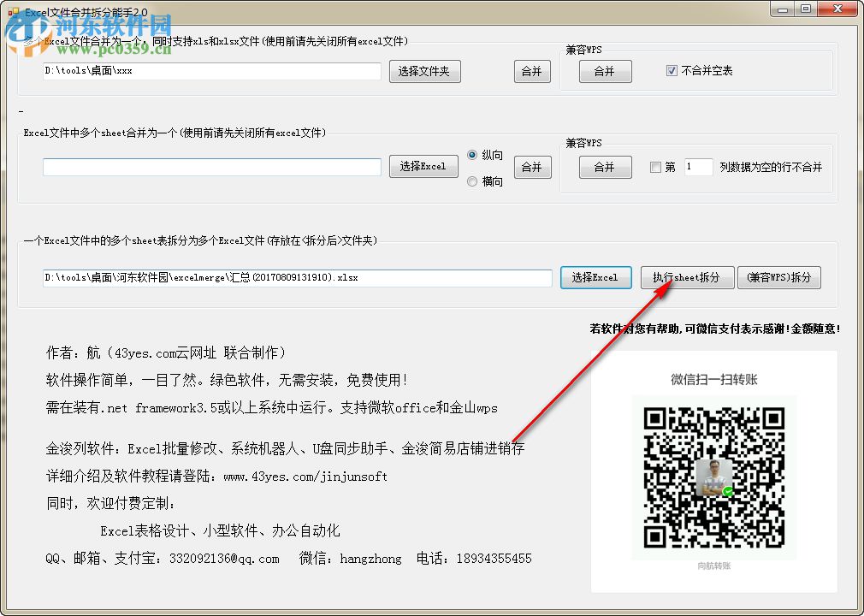Click the split file path field containing 汇总(20170809131910).xlsx
Image resolution: width=864 pixels, height=616 pixels.
[x=298, y=278]
